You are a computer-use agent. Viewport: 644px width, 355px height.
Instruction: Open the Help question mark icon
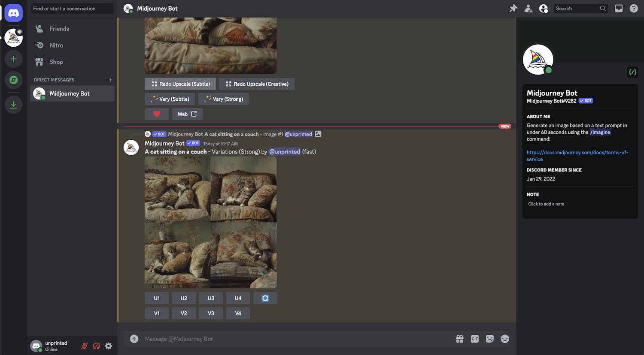point(634,9)
